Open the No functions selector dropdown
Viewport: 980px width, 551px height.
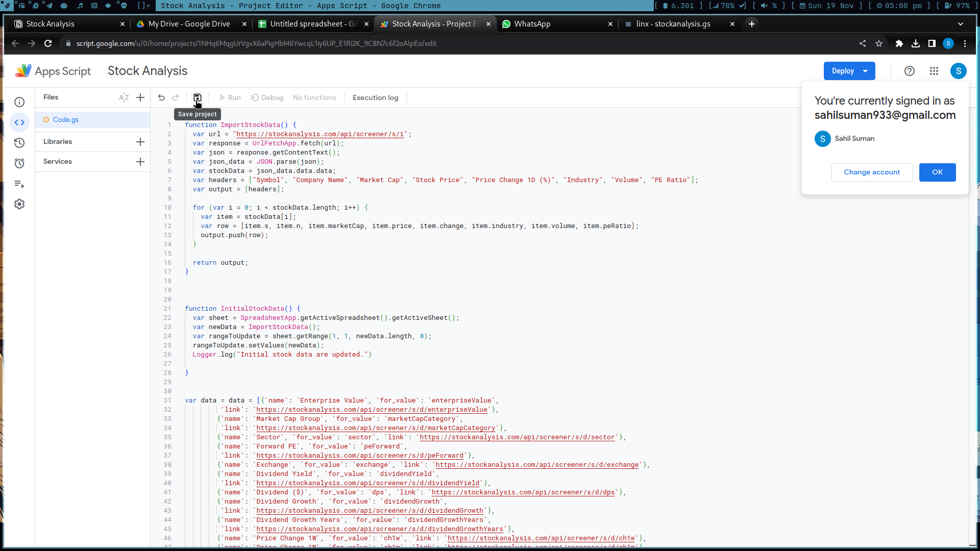tap(314, 97)
